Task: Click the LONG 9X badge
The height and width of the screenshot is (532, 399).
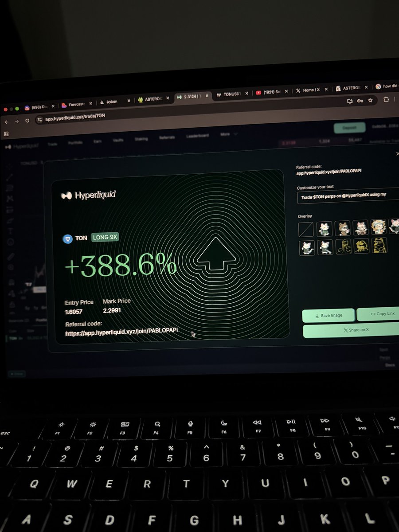Action: coord(105,238)
